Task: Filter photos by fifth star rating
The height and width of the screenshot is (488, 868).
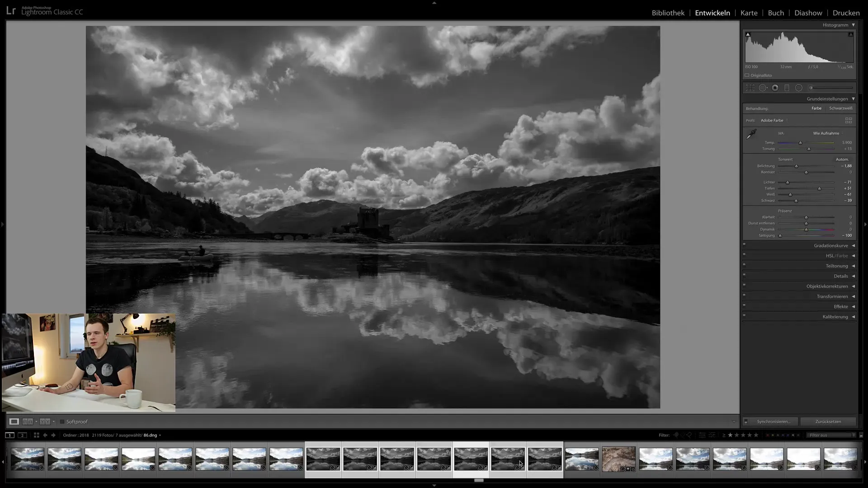Action: click(756, 435)
